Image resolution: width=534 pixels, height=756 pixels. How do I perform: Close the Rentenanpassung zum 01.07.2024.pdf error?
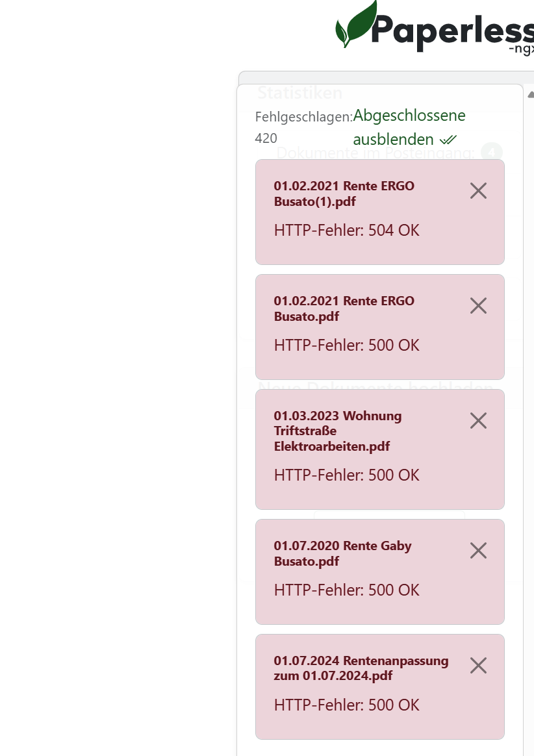pyautogui.click(x=478, y=666)
